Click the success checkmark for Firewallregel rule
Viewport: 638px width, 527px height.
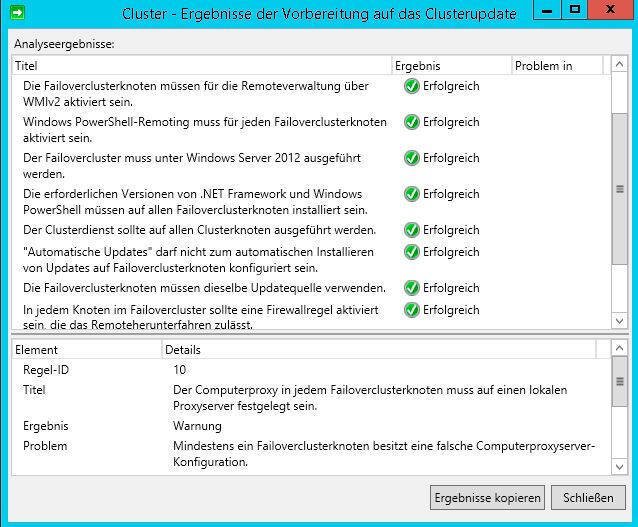(411, 310)
